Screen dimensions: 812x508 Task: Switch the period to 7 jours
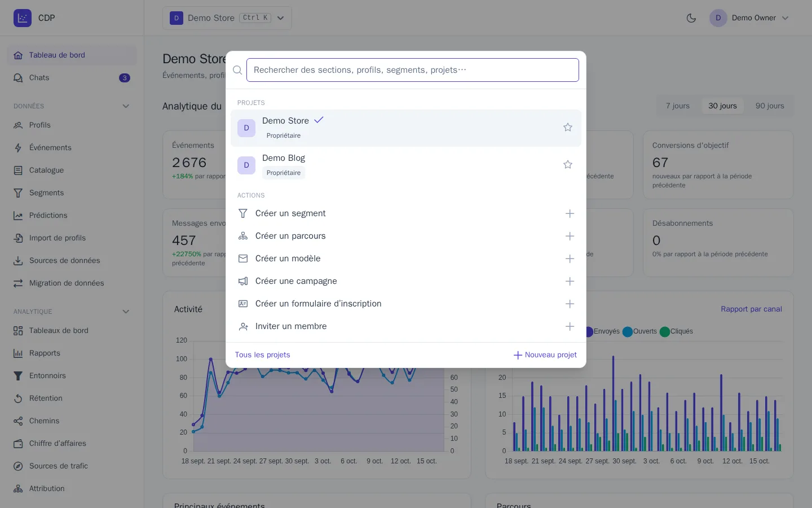678,106
